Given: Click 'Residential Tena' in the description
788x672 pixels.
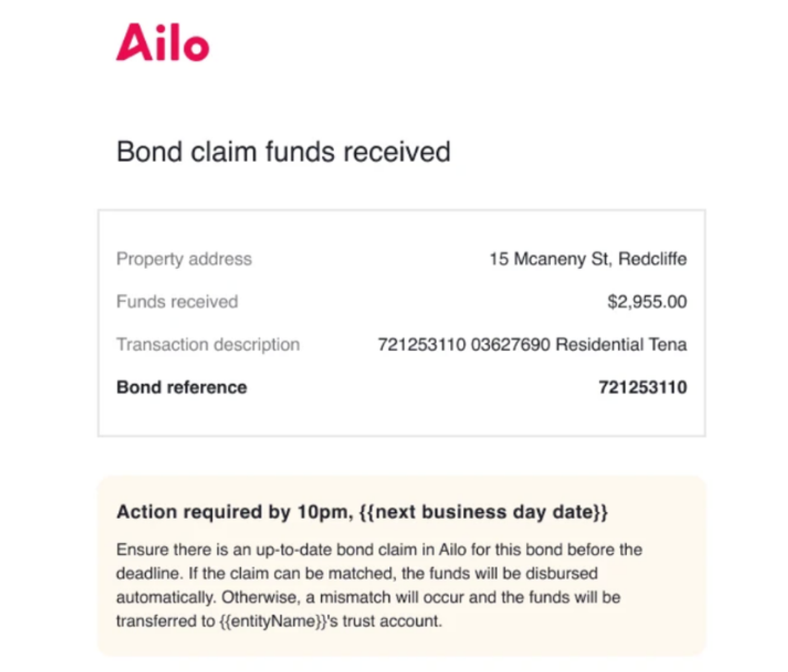Looking at the screenshot, I should click(x=621, y=344).
